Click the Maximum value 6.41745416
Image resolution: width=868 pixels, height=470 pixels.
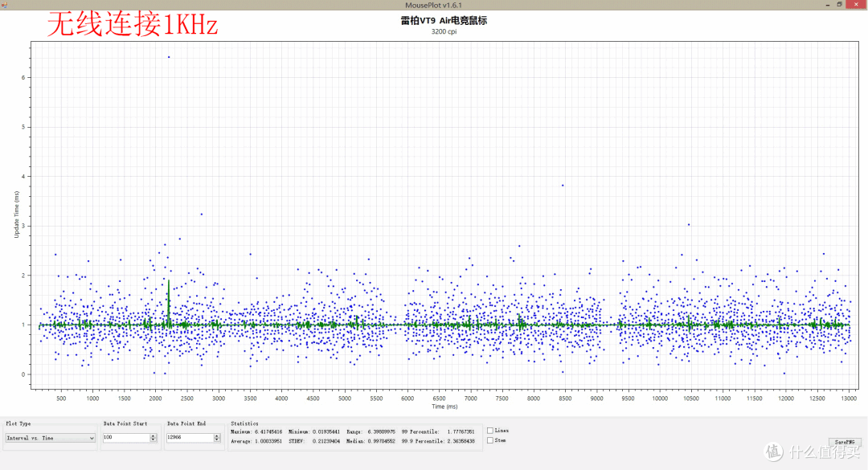(268, 431)
